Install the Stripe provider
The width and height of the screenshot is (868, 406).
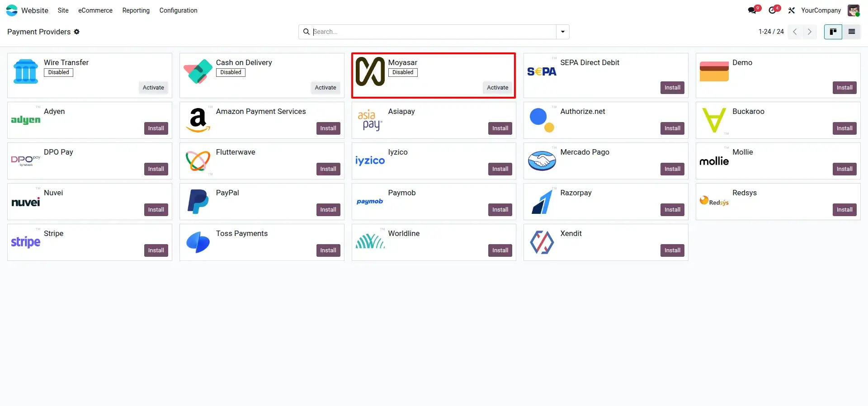156,250
